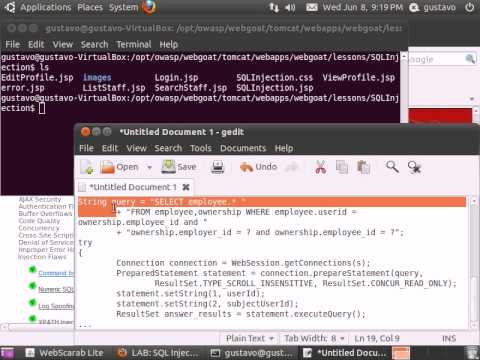Screen dimensions: 480x360
Task: Switch to gustavo@gust terminal in taskbar
Action: click(x=252, y=353)
